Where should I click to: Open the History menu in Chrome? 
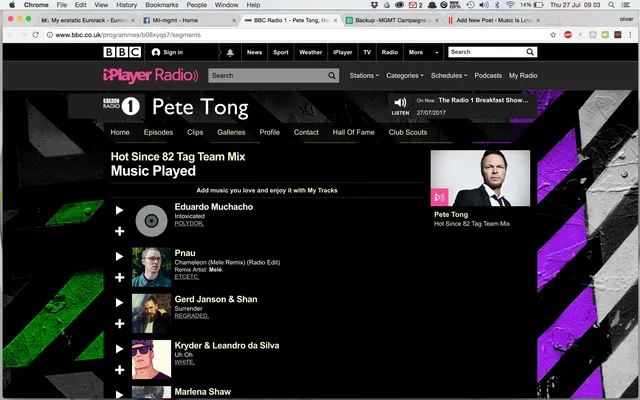127,5
